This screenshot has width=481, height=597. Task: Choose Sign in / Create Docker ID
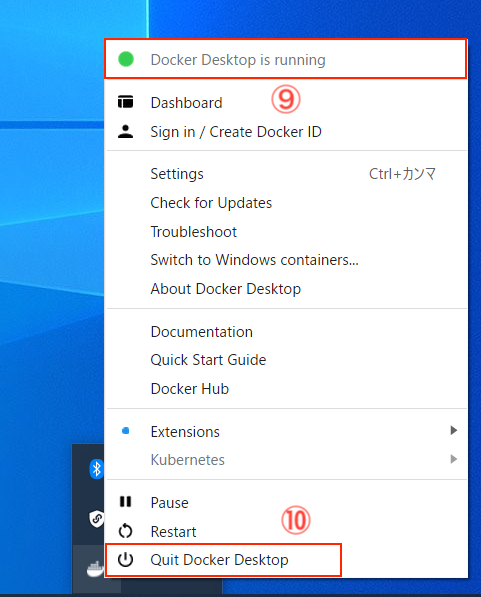(x=286, y=132)
